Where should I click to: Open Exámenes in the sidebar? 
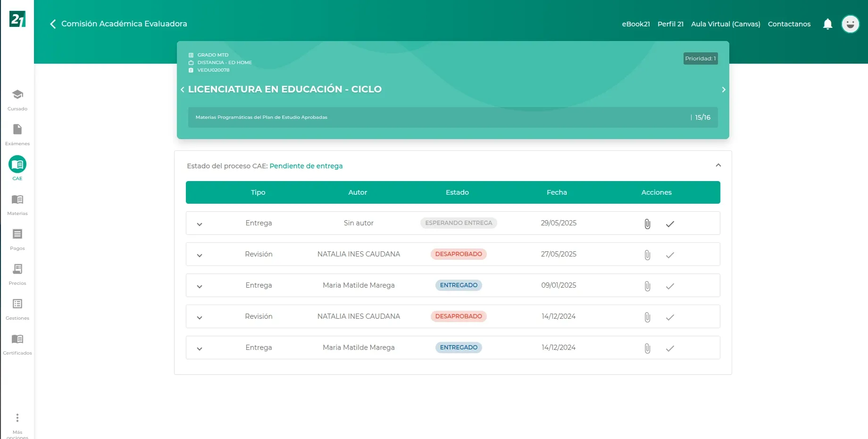point(17,134)
